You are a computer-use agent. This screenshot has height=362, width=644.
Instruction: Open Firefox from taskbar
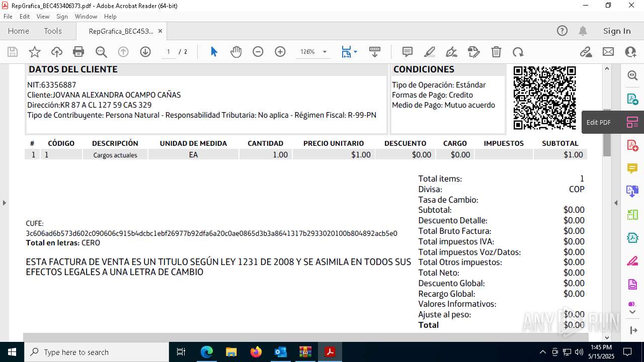tap(256, 352)
